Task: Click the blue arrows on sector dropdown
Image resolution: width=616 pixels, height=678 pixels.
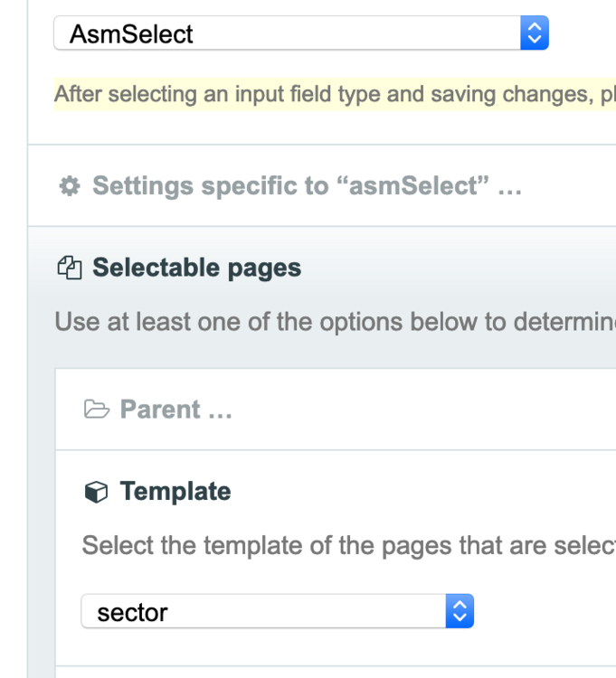Action: (x=460, y=612)
